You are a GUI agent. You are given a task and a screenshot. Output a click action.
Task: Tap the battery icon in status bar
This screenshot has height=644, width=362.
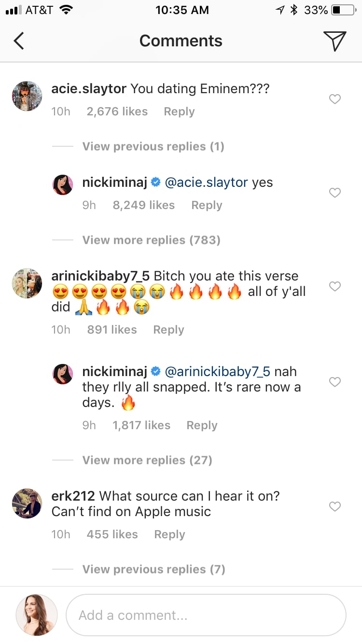click(343, 10)
